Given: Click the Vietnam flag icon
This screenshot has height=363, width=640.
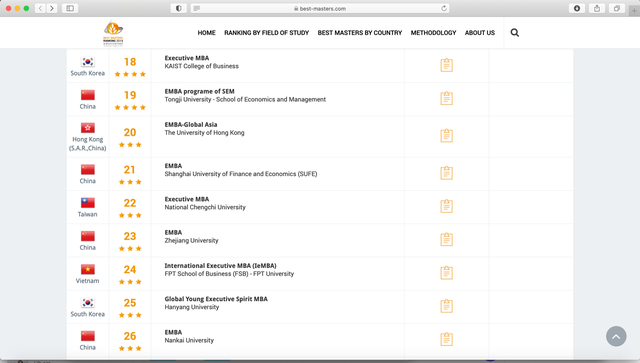Looking at the screenshot, I should pyautogui.click(x=88, y=269).
